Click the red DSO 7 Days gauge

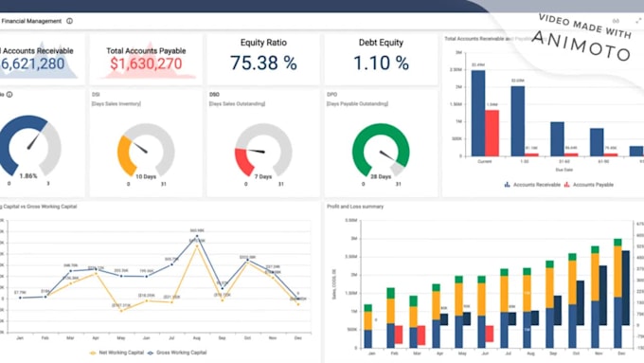[263, 151]
